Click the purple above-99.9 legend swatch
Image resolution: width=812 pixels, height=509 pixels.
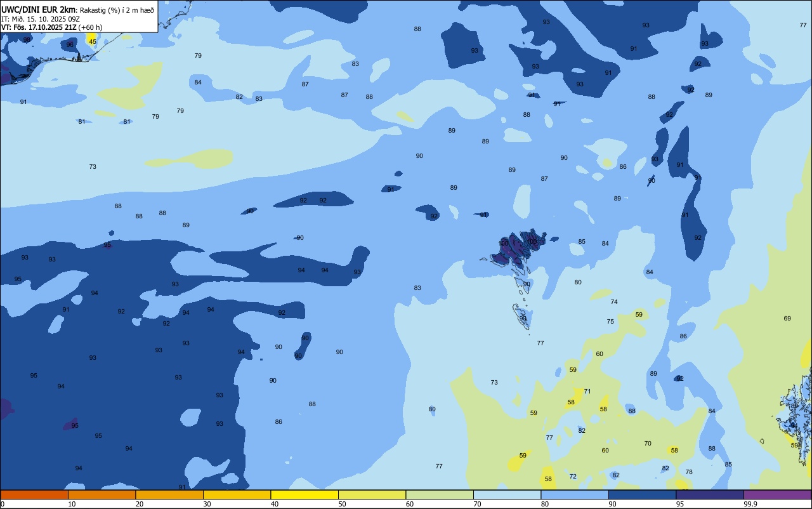click(x=777, y=494)
